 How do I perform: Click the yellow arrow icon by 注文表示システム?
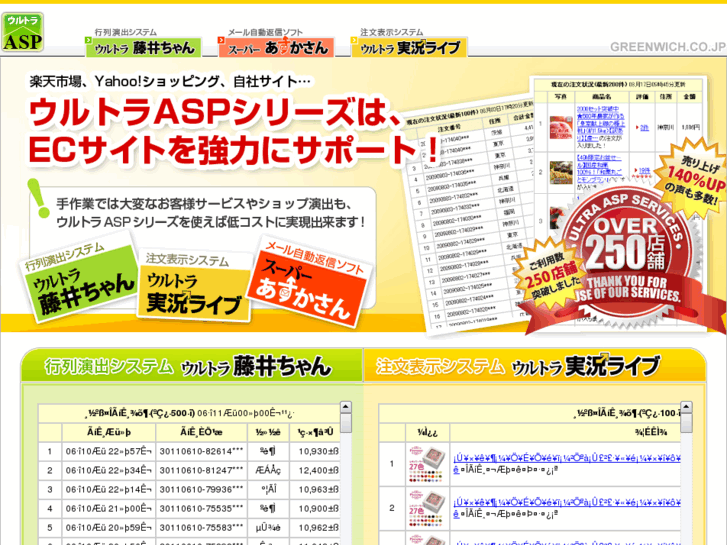pos(354,41)
